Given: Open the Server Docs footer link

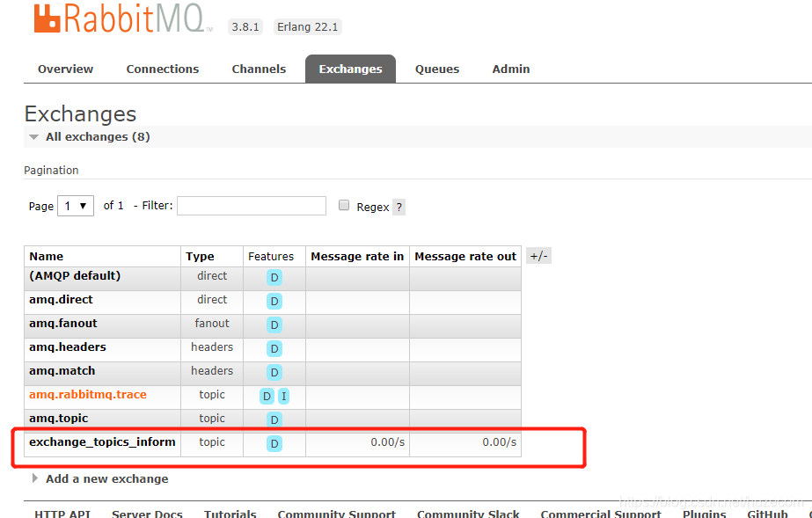Looking at the screenshot, I should [147, 514].
